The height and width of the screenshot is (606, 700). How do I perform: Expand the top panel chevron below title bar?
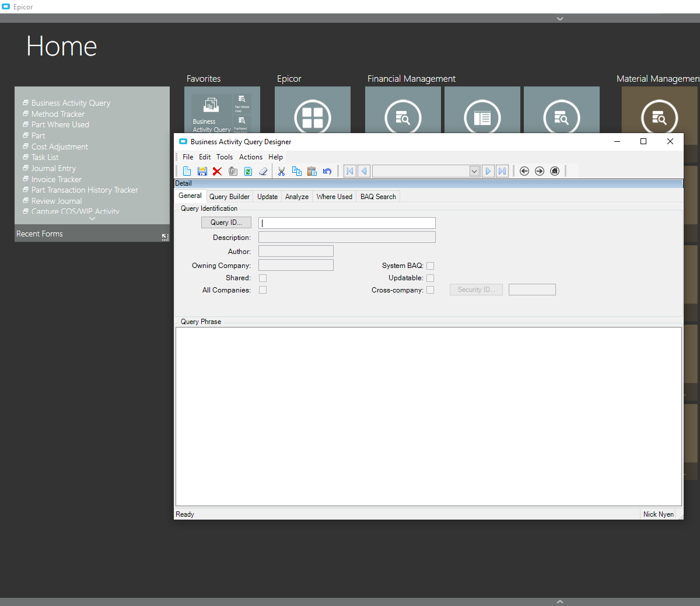(560, 19)
